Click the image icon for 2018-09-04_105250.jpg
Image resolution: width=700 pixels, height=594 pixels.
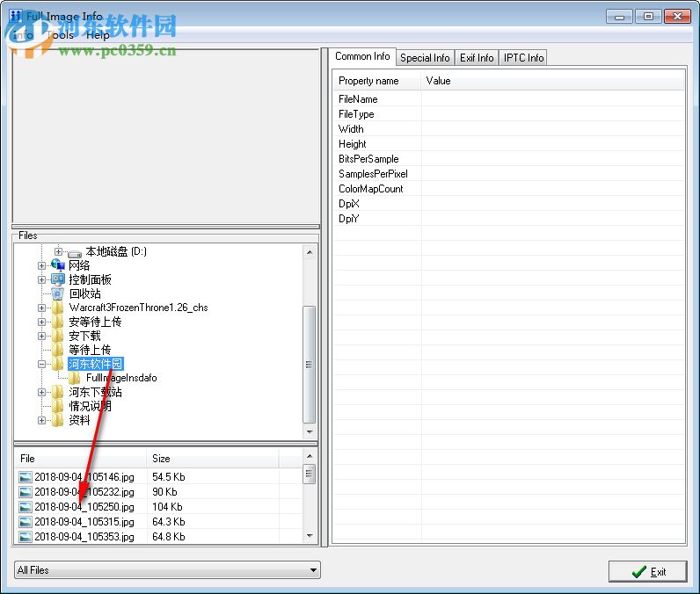pyautogui.click(x=26, y=507)
